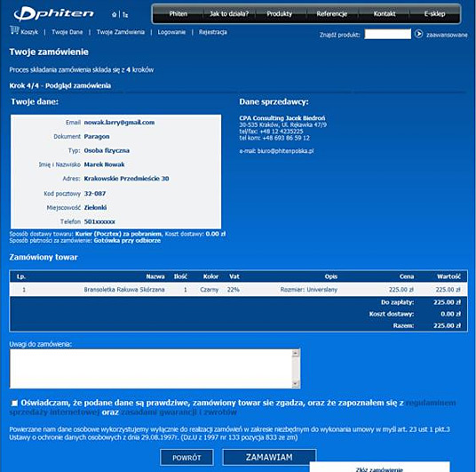Screen dimensions: 476x472
Task: Open the Rejestracja link
Action: [x=213, y=32]
